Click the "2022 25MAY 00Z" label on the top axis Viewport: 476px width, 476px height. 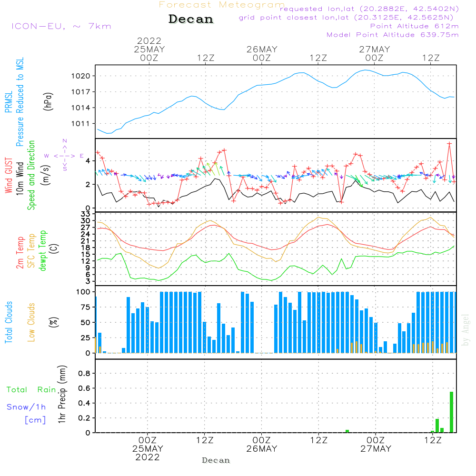[x=149, y=49]
